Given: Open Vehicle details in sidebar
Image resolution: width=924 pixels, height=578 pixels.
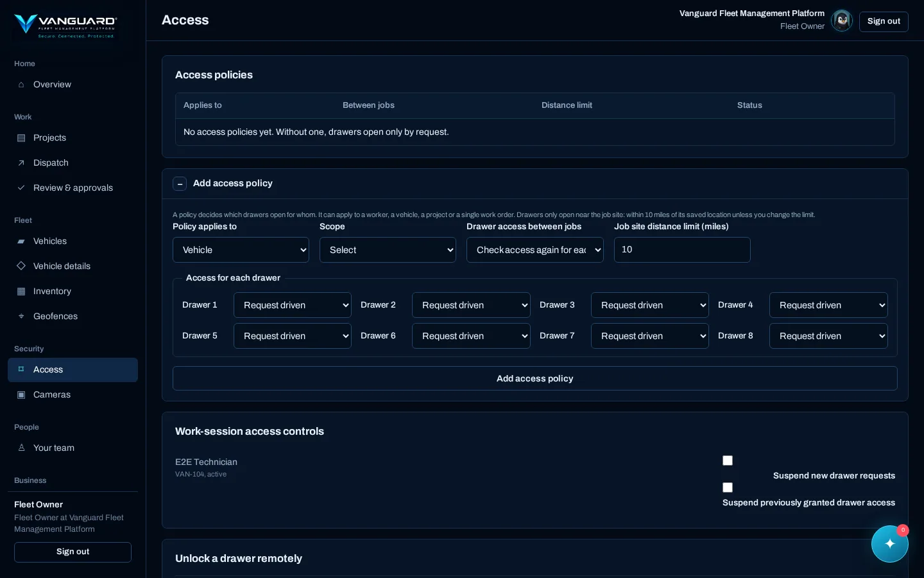Looking at the screenshot, I should [73, 266].
